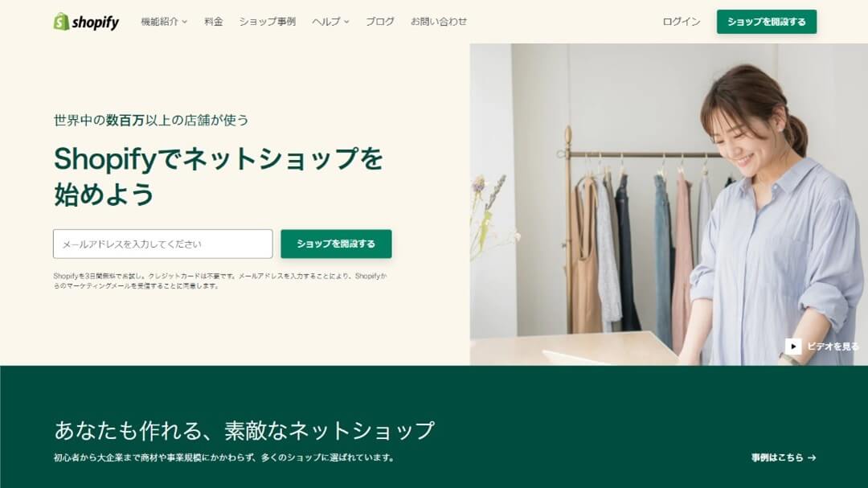Image resolution: width=868 pixels, height=488 pixels.
Task: Expand the 機能紹介 dropdown chevron
Action: click(x=185, y=23)
